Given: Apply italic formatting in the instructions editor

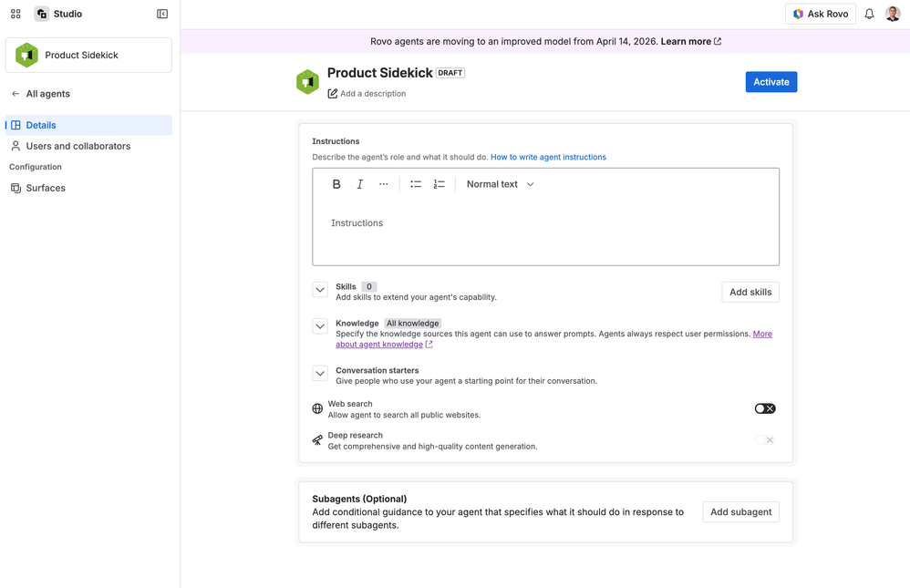Looking at the screenshot, I should [x=360, y=184].
